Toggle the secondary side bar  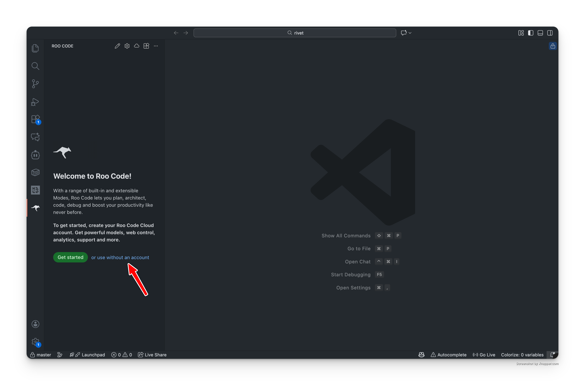coord(550,33)
